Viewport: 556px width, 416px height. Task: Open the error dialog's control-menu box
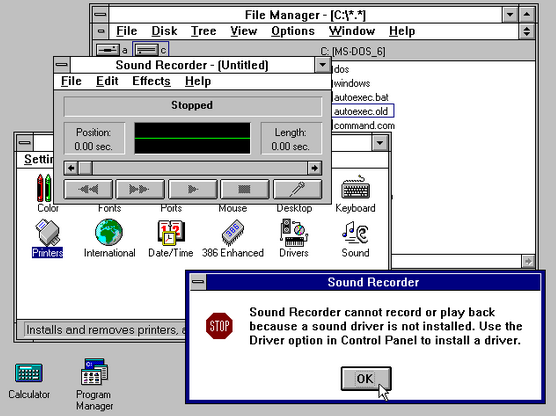point(198,282)
